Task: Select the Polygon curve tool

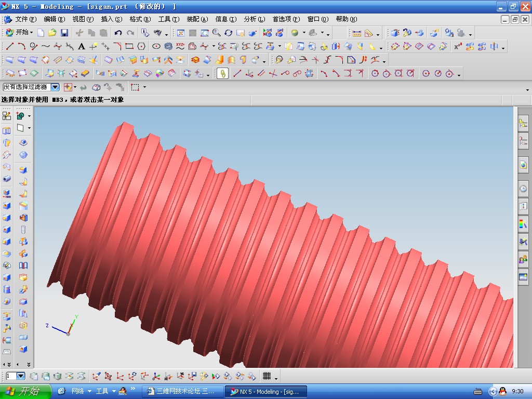Action: pyautogui.click(x=141, y=46)
